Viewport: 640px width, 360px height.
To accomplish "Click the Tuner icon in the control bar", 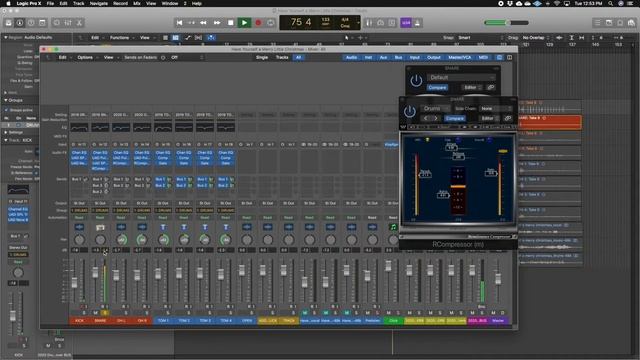I will [369, 23].
